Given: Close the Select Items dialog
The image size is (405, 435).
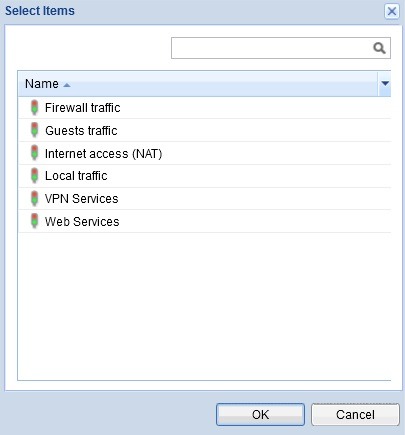Looking at the screenshot, I should [392, 11].
